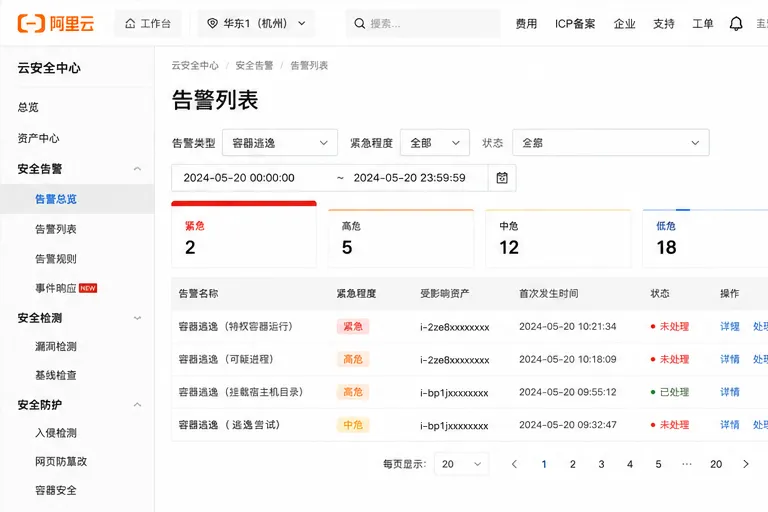Open the date range calendar icon

click(502, 178)
